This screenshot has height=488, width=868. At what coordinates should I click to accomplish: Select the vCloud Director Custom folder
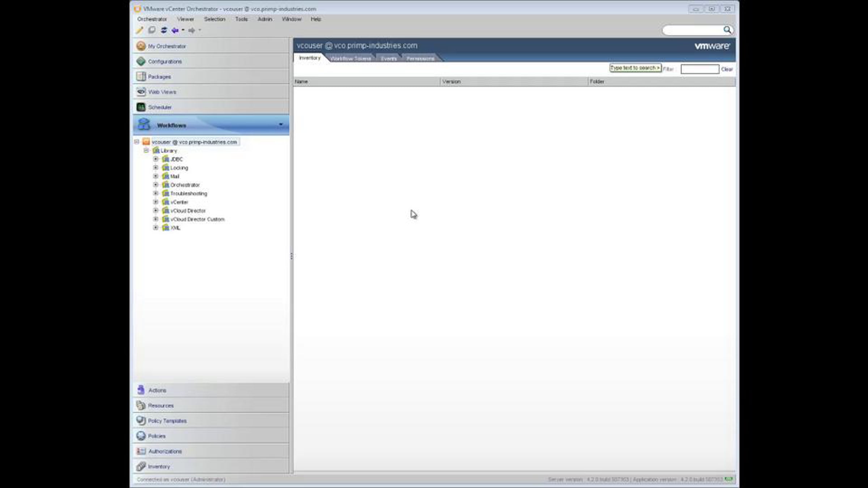click(197, 219)
